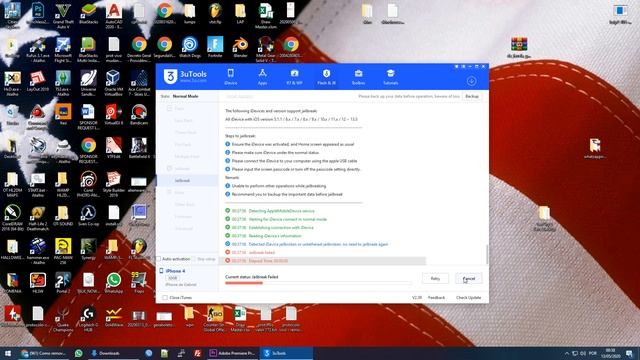Image resolution: width=640 pixels, height=360 pixels.
Task: Open the RT & WP tab
Action: (x=294, y=77)
